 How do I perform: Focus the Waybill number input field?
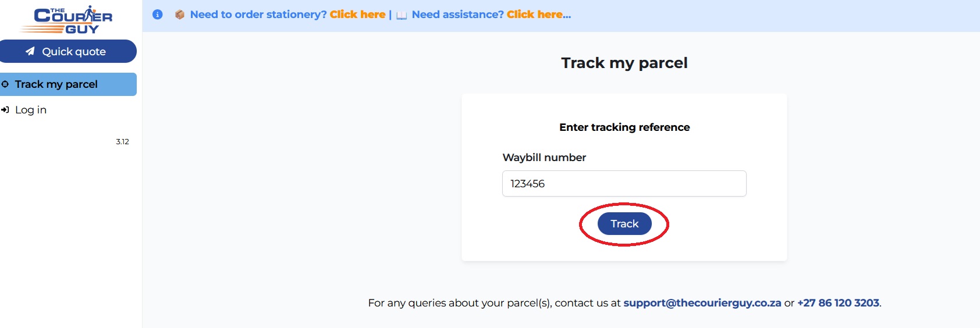624,184
